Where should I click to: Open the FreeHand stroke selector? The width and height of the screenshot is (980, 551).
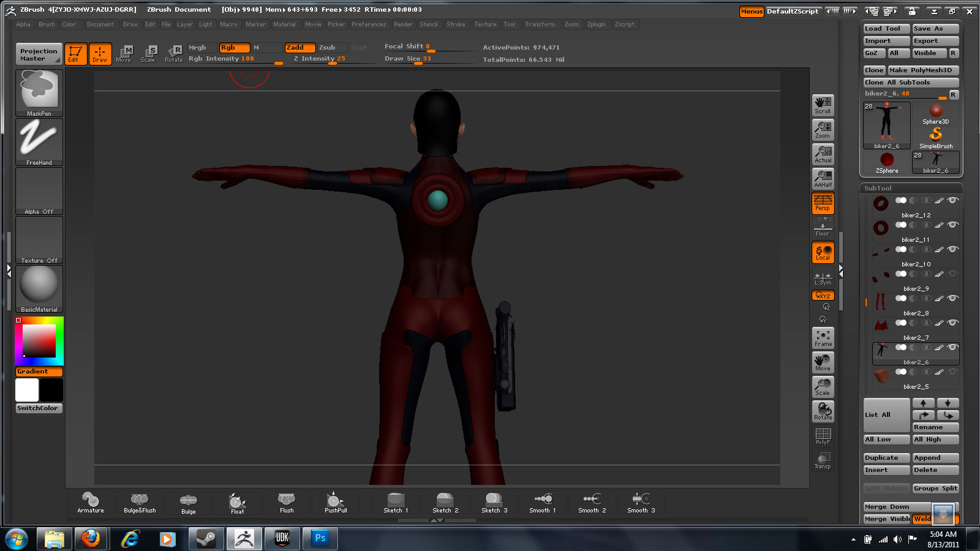pos(39,142)
